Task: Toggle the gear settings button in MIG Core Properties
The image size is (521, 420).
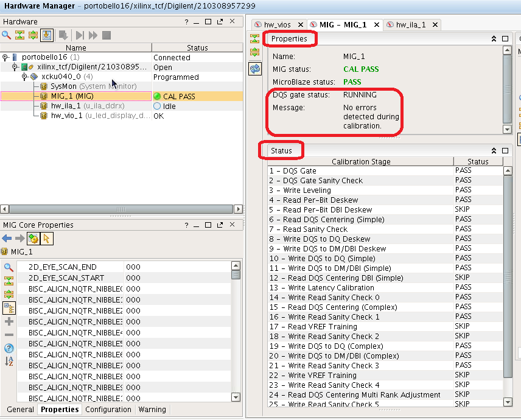Action: 33,239
